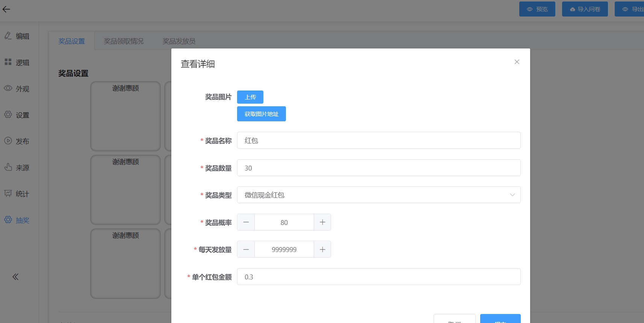Click the 预览 button
This screenshot has width=644, height=323.
point(537,9)
